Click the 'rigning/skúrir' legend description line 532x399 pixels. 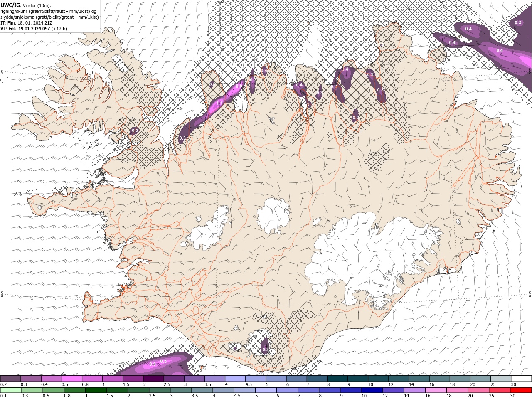[49, 11]
